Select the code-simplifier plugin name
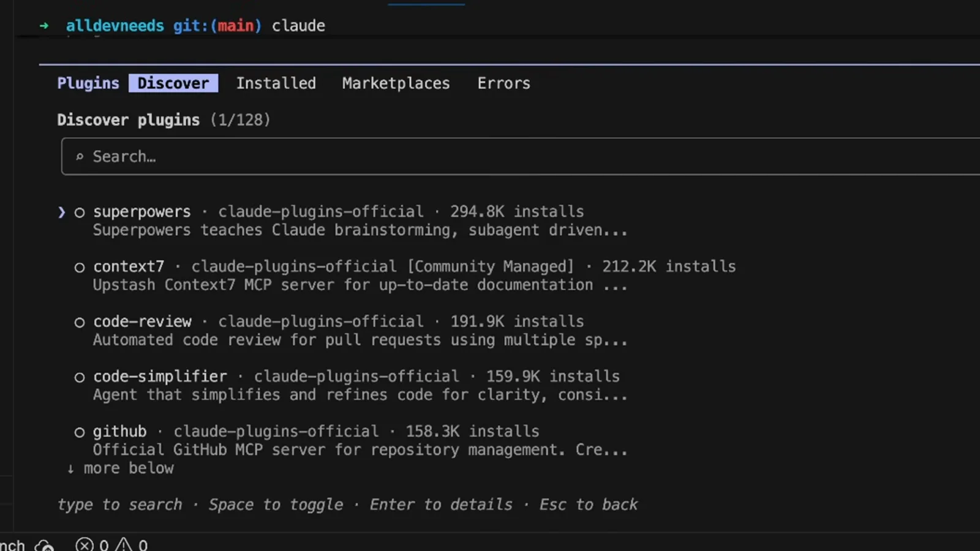Viewport: 980px width, 551px height. point(160,377)
